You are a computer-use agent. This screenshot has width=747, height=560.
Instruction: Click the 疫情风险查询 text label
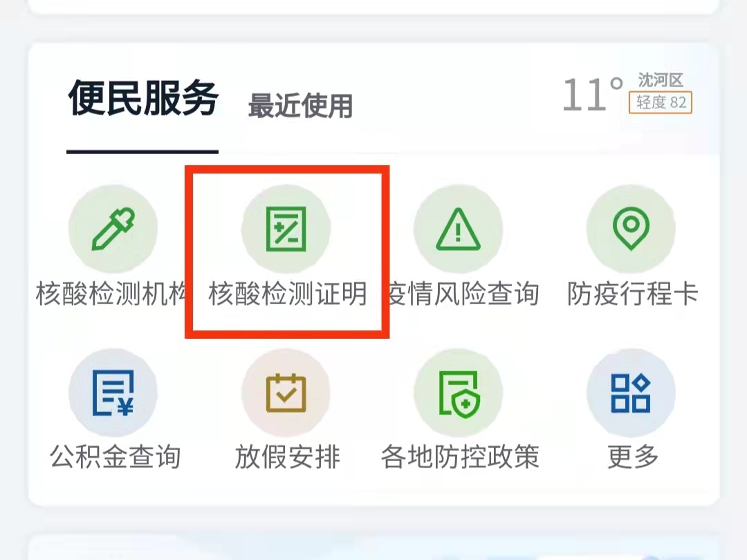464,293
